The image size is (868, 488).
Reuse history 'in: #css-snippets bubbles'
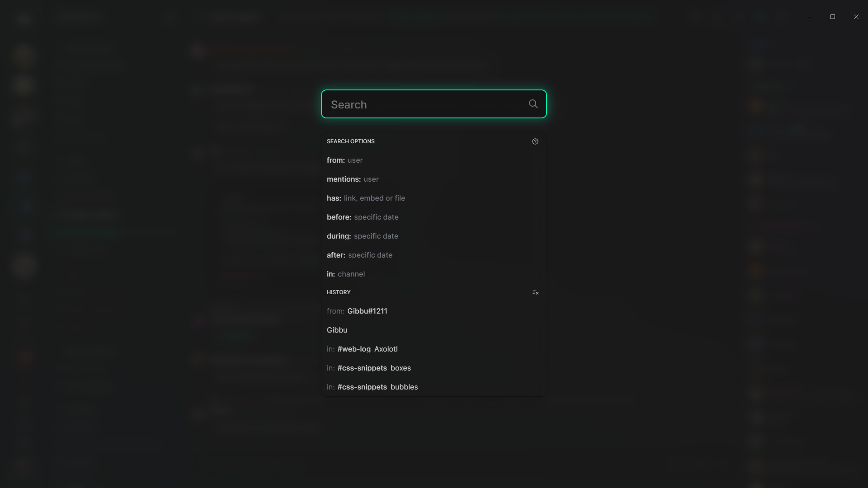pyautogui.click(x=372, y=387)
